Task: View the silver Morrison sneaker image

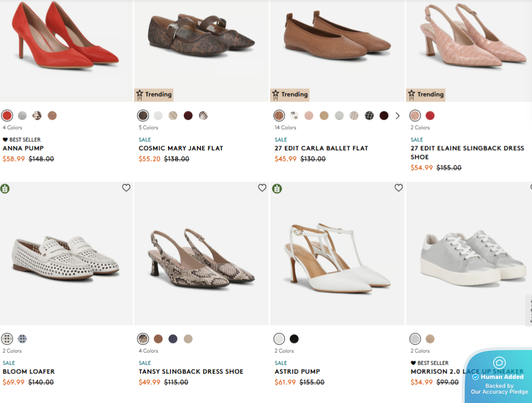Action: (x=469, y=253)
